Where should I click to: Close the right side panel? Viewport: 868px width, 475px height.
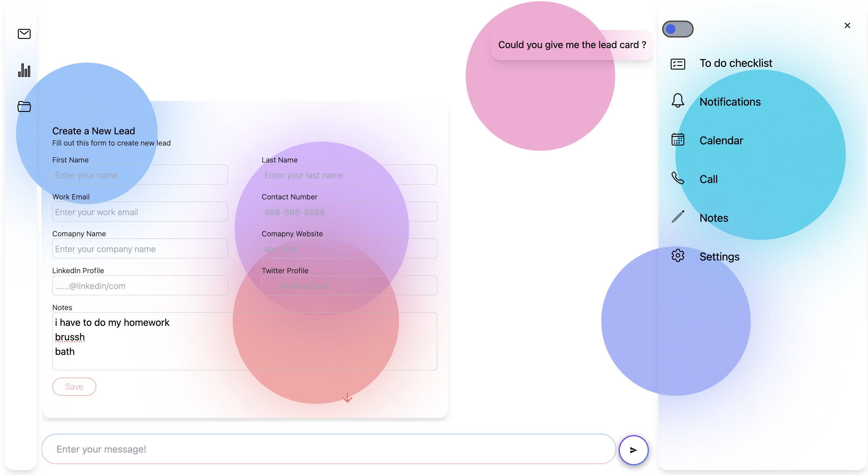pyautogui.click(x=847, y=26)
